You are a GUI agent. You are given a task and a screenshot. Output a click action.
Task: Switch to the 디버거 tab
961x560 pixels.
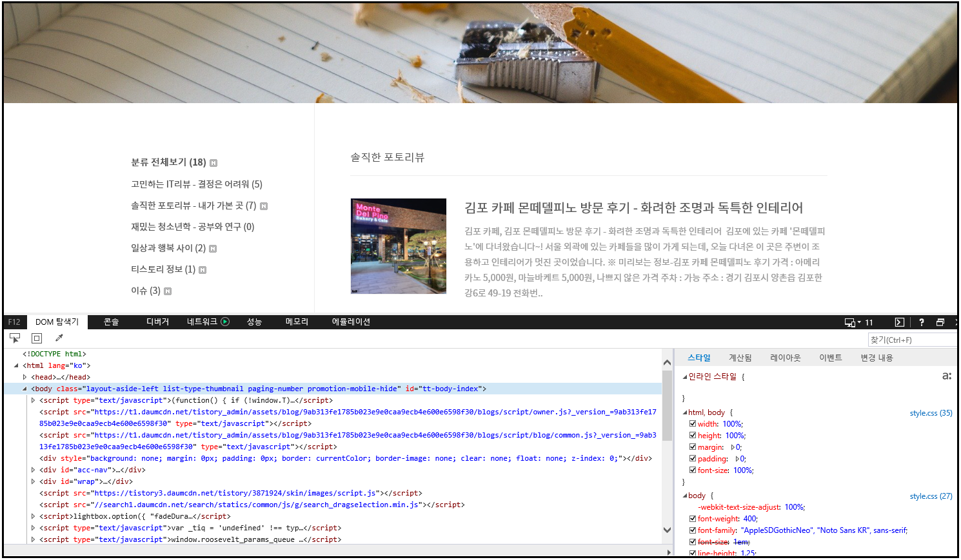point(157,322)
